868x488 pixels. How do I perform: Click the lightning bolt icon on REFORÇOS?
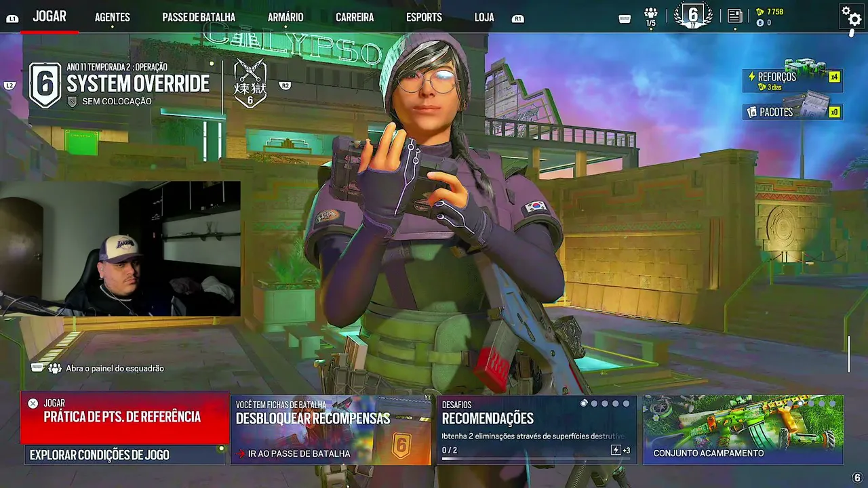[x=751, y=77]
